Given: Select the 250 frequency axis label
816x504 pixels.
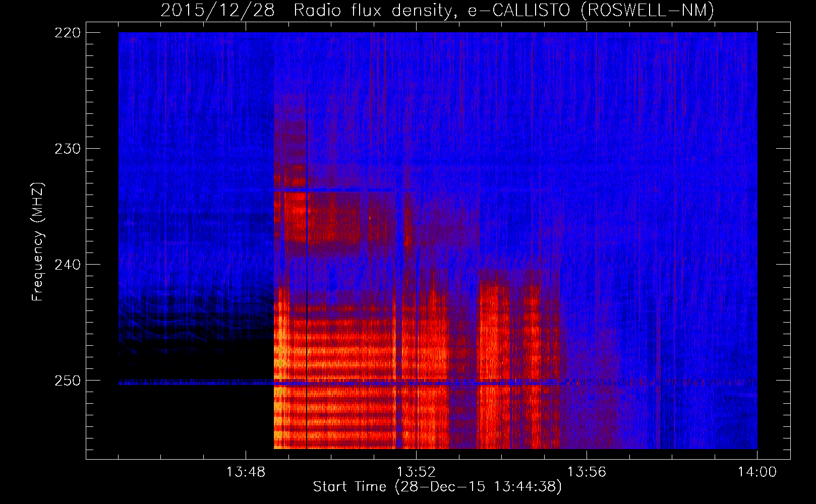Looking at the screenshot, I should point(67,381).
